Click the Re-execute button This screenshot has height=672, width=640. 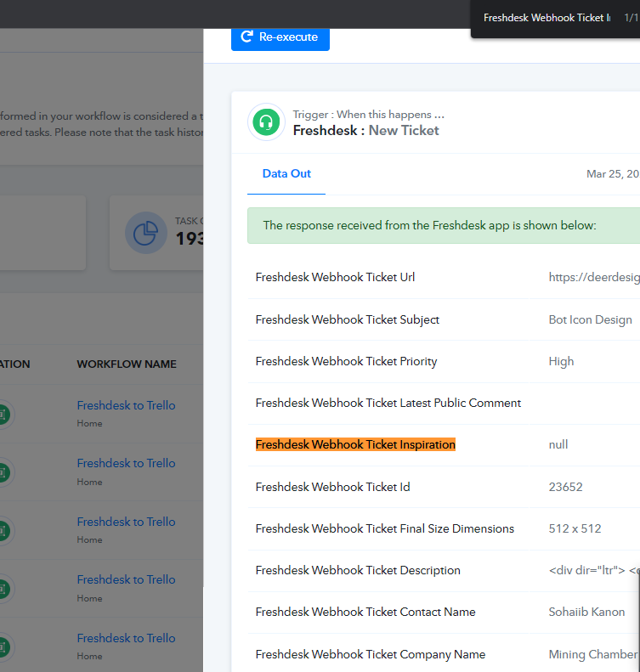[280, 38]
